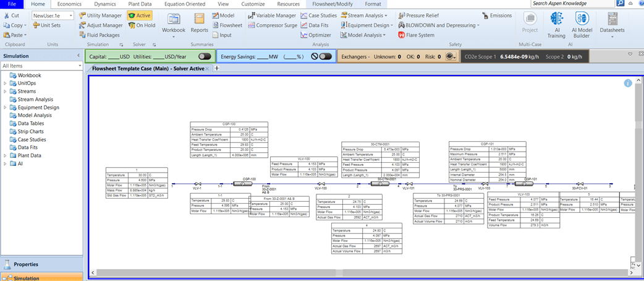
Task: Open the Emissions tool
Action: (x=498, y=15)
